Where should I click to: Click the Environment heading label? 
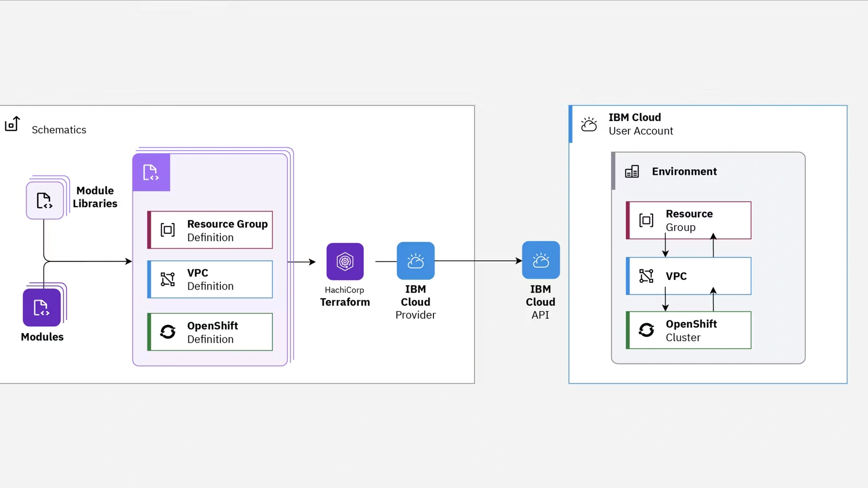click(x=684, y=171)
